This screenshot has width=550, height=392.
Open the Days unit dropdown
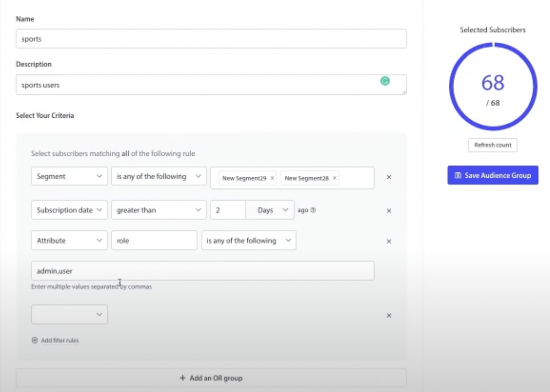pyautogui.click(x=270, y=210)
